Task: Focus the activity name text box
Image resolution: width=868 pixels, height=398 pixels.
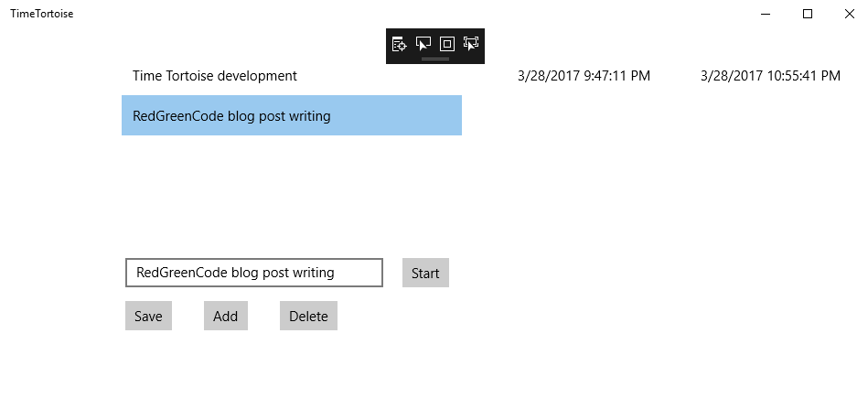Action: point(253,273)
